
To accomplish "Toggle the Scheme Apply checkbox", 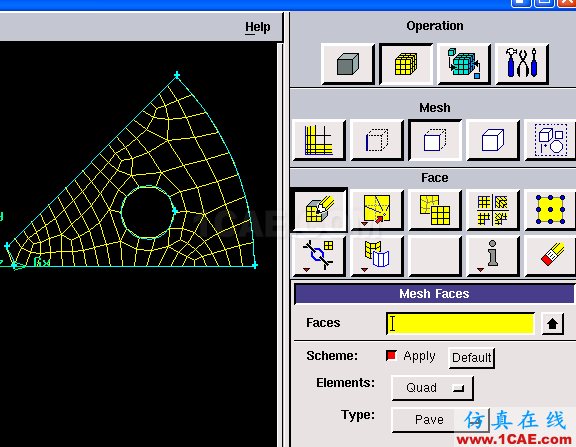I will pyautogui.click(x=391, y=356).
